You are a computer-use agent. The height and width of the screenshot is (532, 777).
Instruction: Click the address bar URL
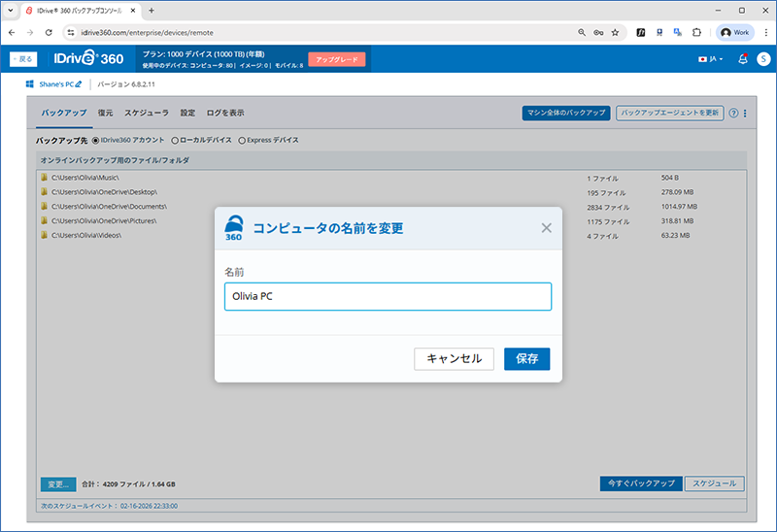(148, 33)
